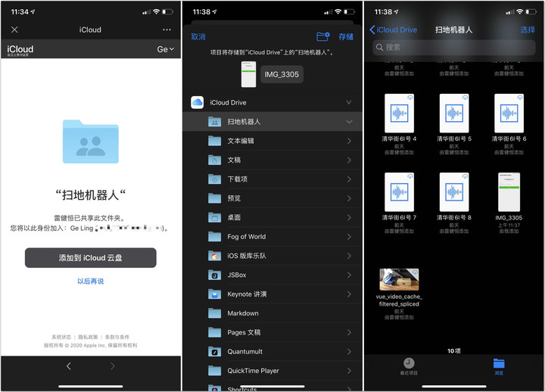Open the vue_video_cache video thumbnail
The height and width of the screenshot is (392, 545).
pyautogui.click(x=399, y=279)
